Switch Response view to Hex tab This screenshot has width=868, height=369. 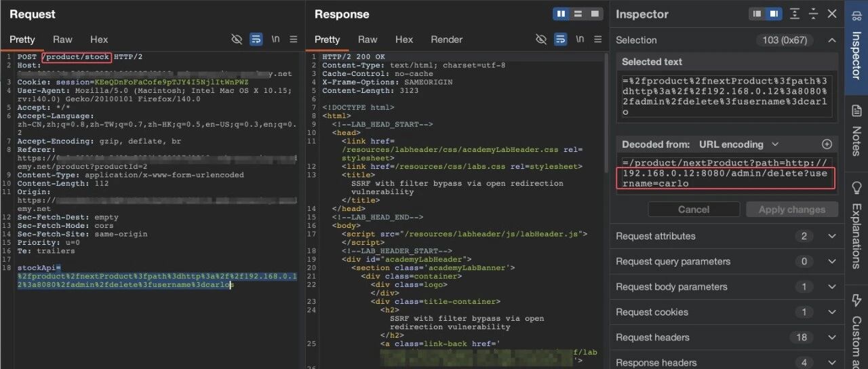click(404, 39)
